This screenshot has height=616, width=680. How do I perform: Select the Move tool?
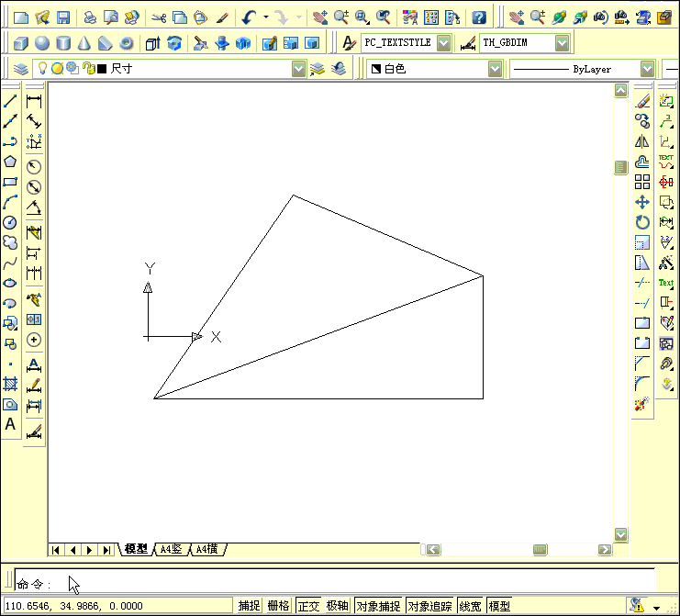[642, 202]
